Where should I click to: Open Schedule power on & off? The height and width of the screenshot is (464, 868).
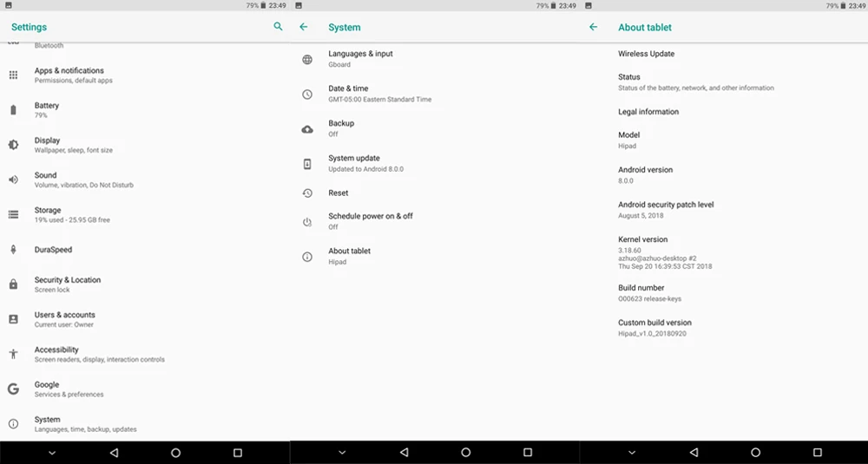[x=435, y=222]
